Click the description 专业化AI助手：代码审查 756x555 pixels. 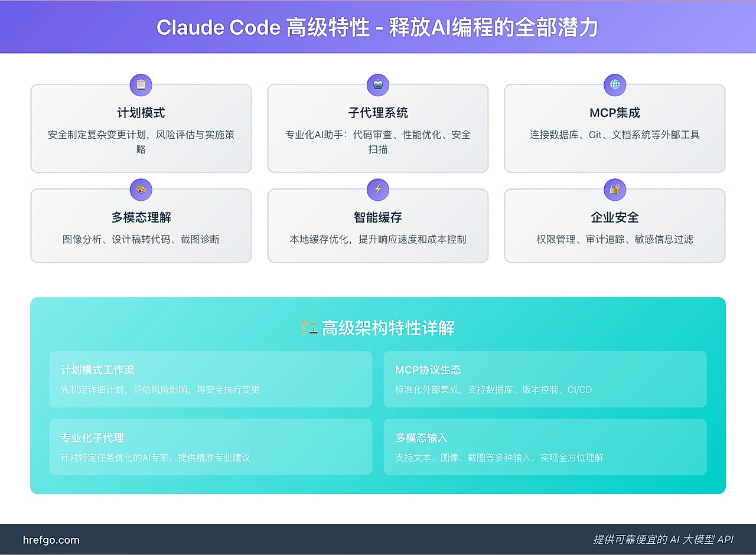click(378, 142)
